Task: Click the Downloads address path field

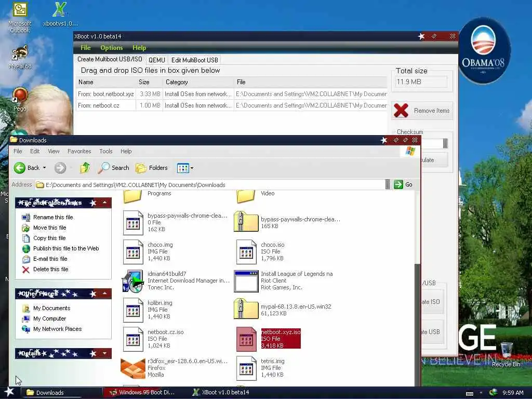Action: pyautogui.click(x=210, y=185)
